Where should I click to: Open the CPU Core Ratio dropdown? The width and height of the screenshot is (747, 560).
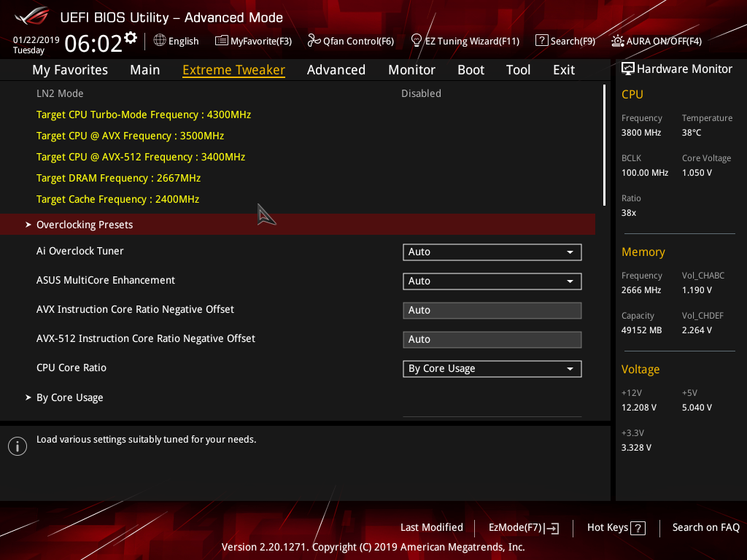(x=492, y=369)
